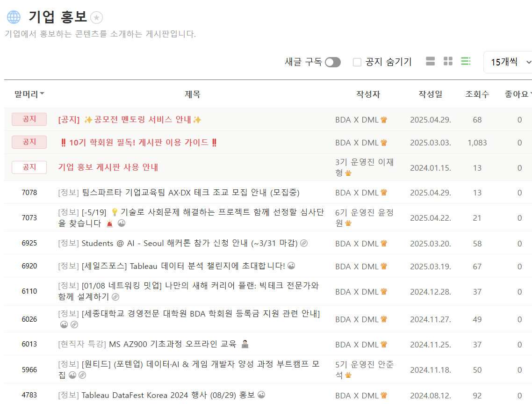532x404 pixels.
Task: Open 기업 홍보 게시판 사용 안내 notice
Action: [108, 167]
